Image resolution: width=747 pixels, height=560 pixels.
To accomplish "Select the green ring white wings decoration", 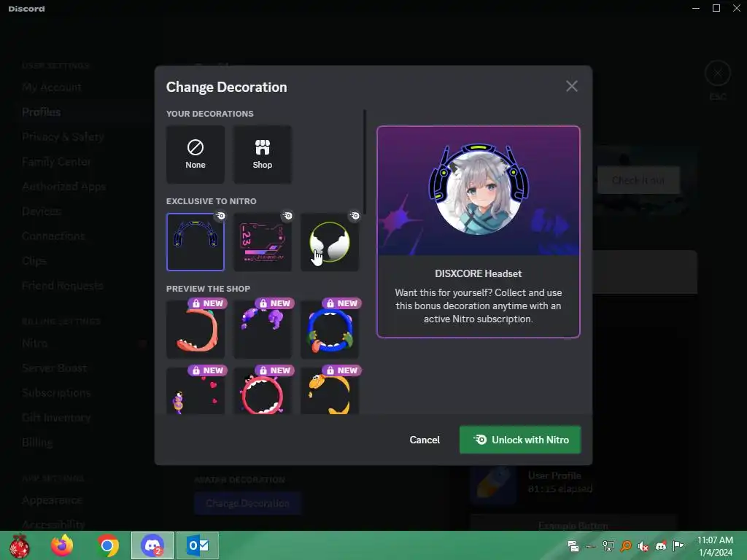I will point(330,242).
